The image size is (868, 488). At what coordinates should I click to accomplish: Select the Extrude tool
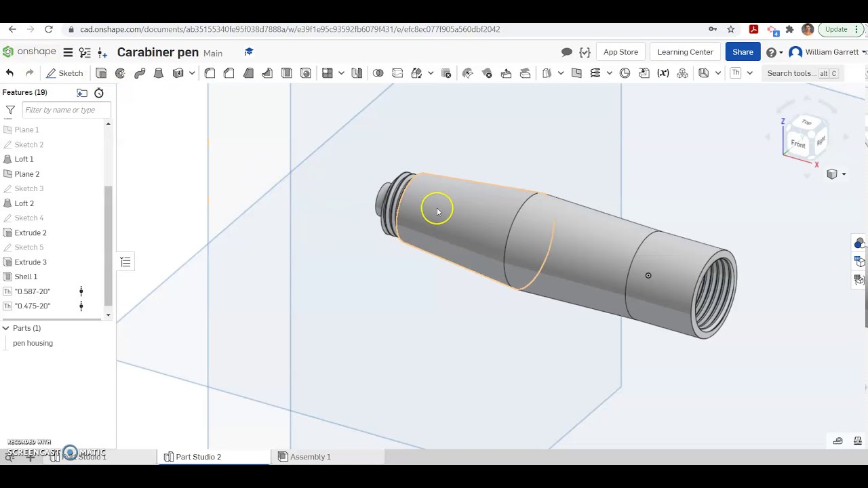pos(101,73)
